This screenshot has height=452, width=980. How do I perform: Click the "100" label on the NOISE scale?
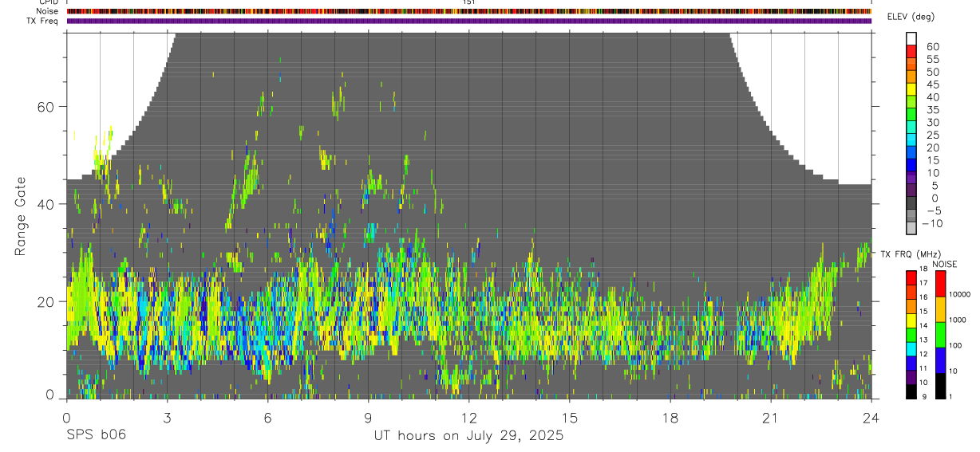[x=954, y=345]
